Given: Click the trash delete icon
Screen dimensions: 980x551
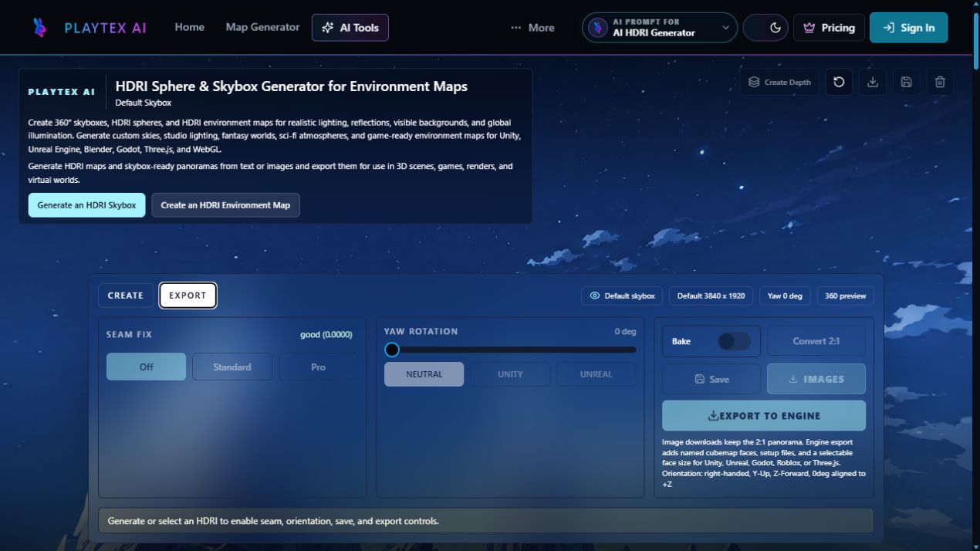Looking at the screenshot, I should pos(940,82).
